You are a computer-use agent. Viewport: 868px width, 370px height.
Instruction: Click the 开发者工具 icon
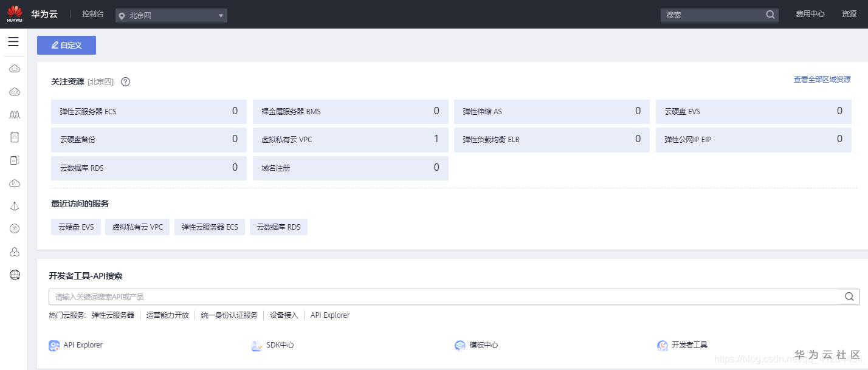coord(663,346)
